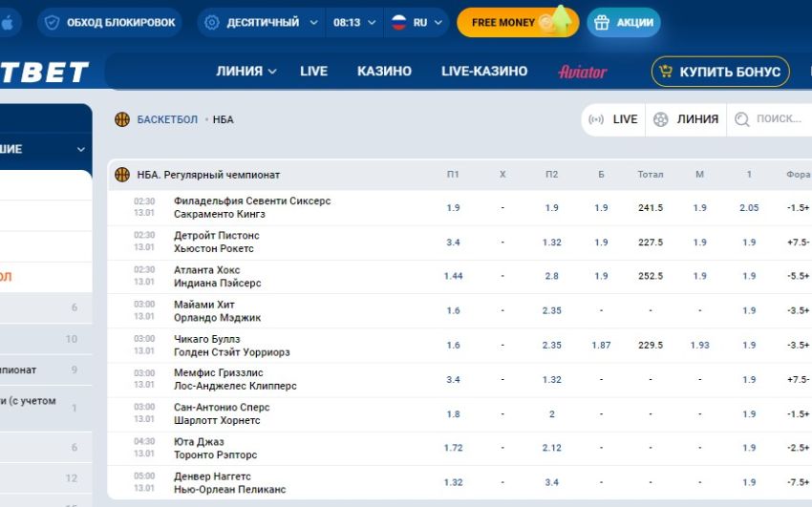Click the Купить бонус button
Image resolution: width=812 pixels, height=507 pixels.
click(720, 72)
